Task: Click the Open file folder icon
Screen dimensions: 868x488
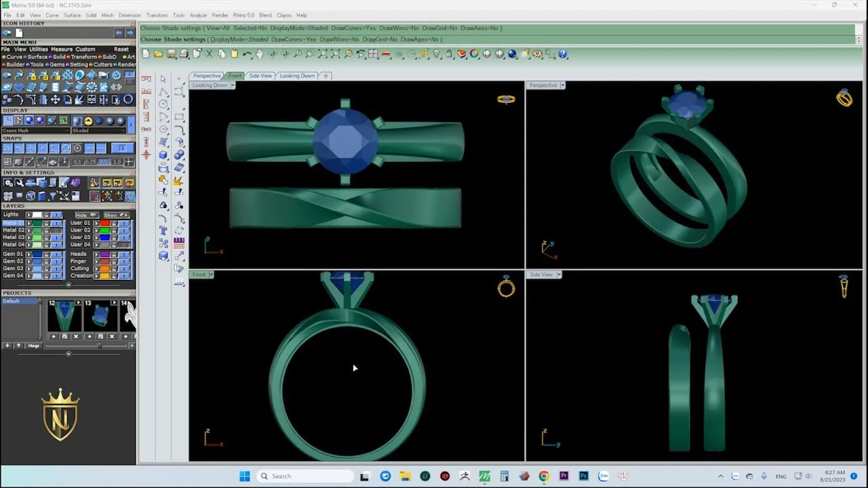Action: click(158, 54)
